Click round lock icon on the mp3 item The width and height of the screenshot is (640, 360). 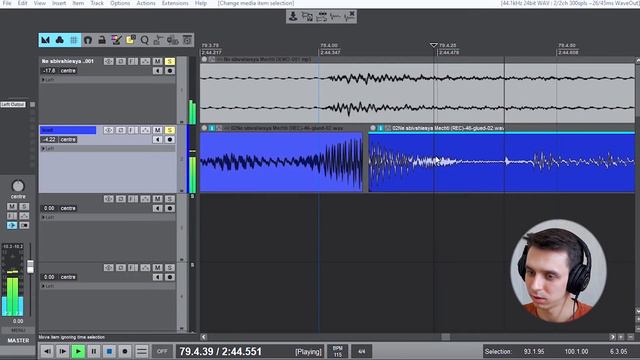tap(204, 60)
